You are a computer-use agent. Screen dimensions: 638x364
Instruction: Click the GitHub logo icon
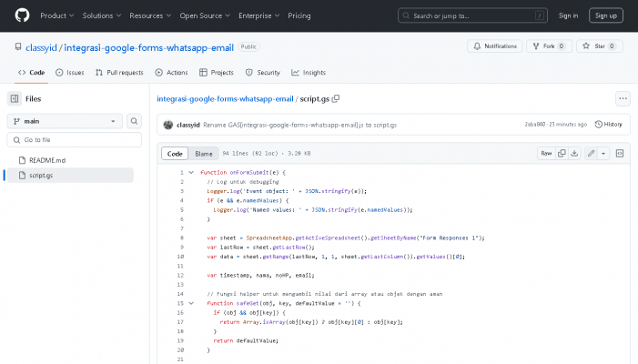tap(22, 15)
